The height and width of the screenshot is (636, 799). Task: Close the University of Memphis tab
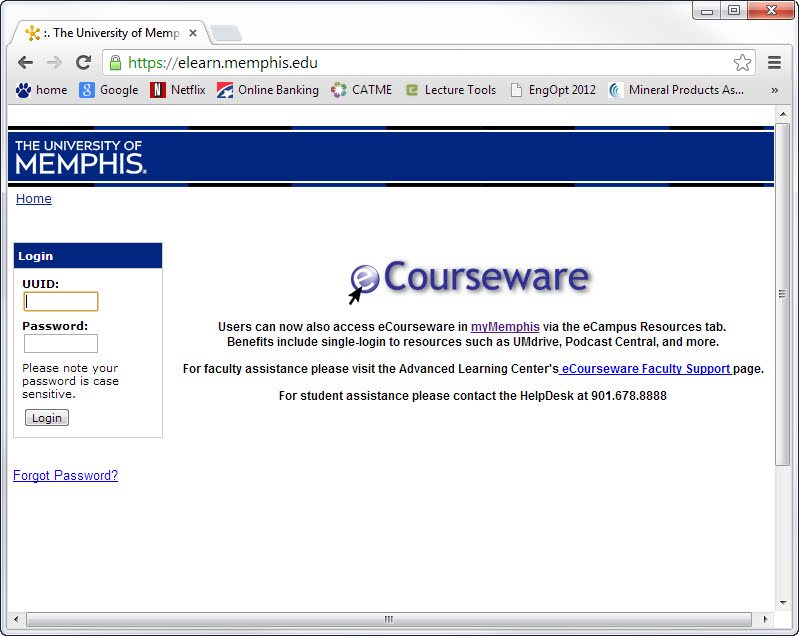click(193, 33)
